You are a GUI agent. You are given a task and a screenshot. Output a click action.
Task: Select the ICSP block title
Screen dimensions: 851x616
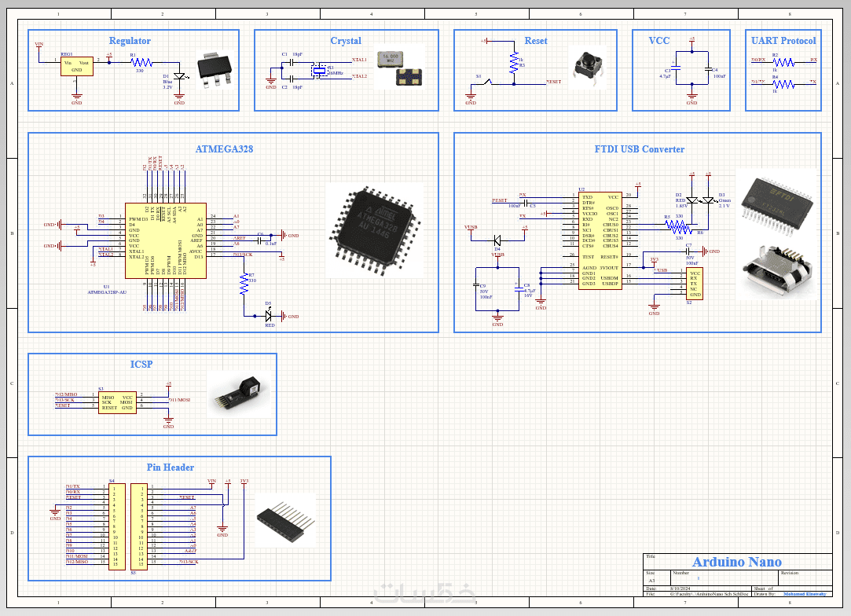(141, 364)
